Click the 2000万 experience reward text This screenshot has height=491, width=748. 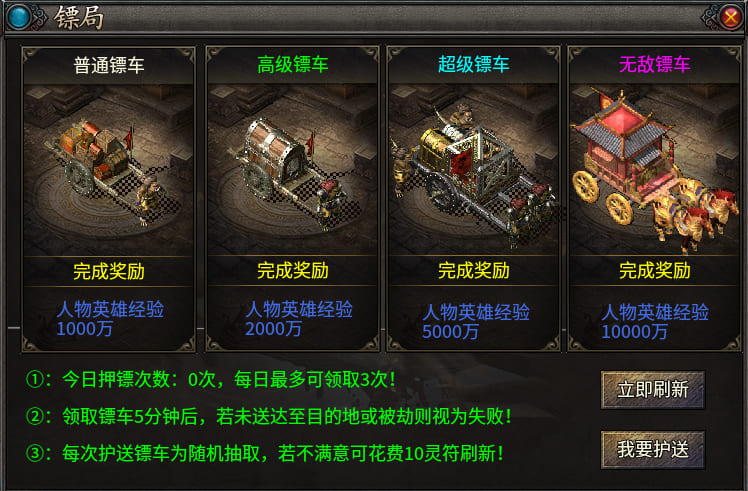pyautogui.click(x=273, y=329)
